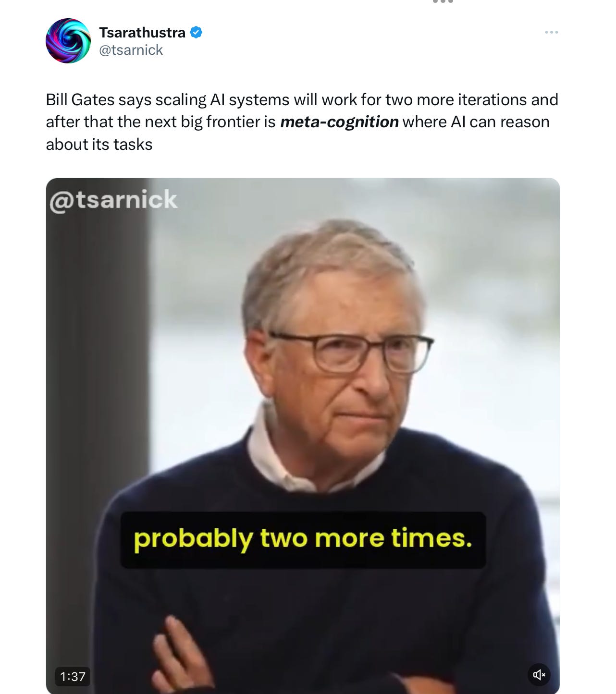Image resolution: width=616 pixels, height=694 pixels.
Task: Click the @tsarnick watermark in video
Action: [113, 200]
